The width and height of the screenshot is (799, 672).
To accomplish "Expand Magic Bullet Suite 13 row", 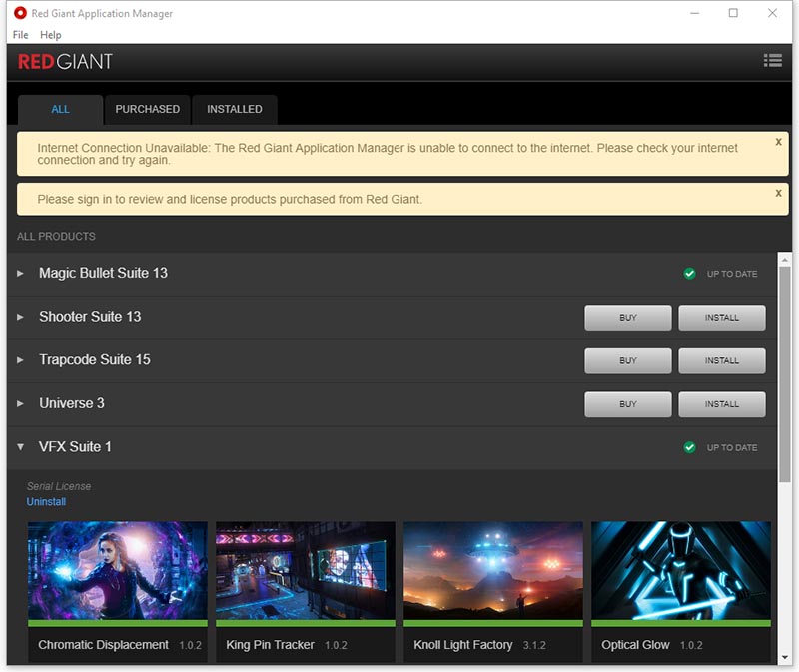I will pyautogui.click(x=20, y=273).
